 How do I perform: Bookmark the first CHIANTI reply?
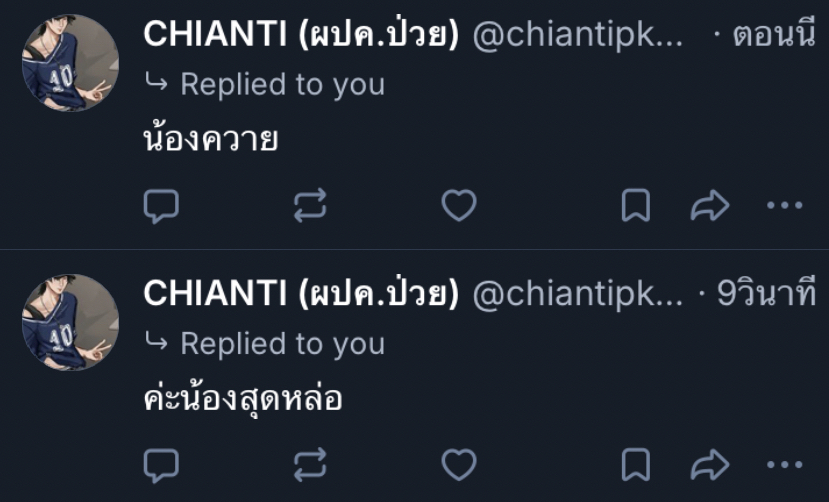pyautogui.click(x=636, y=206)
